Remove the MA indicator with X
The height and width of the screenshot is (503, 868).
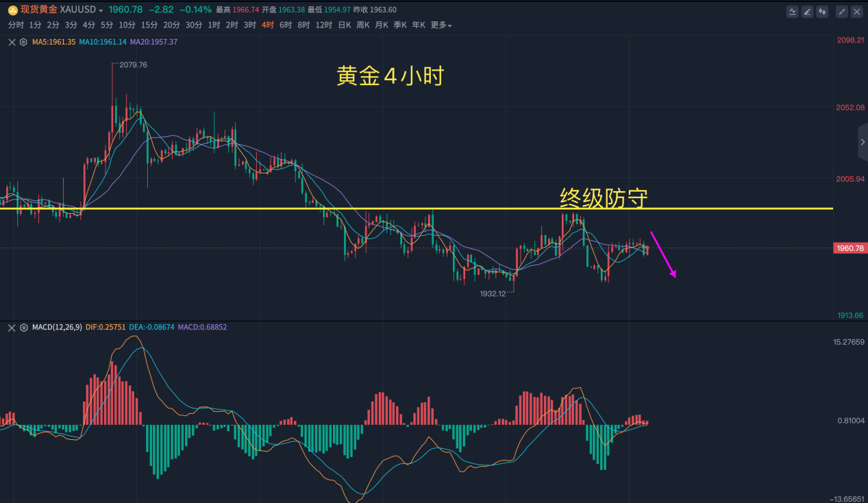12,42
